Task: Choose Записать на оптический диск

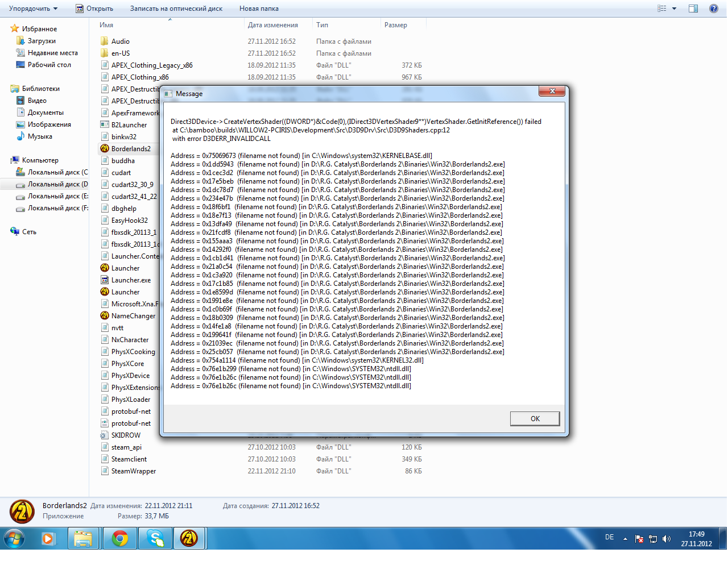Action: (176, 9)
